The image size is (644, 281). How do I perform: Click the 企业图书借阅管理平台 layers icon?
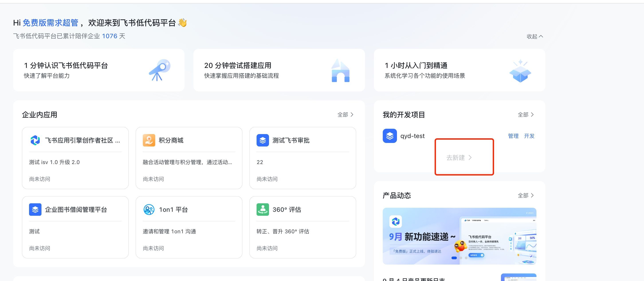click(x=35, y=210)
